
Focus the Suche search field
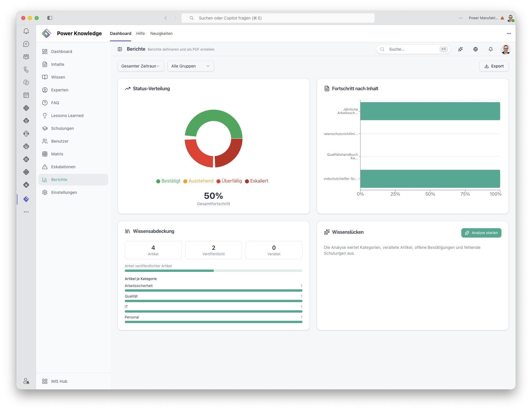(413, 49)
